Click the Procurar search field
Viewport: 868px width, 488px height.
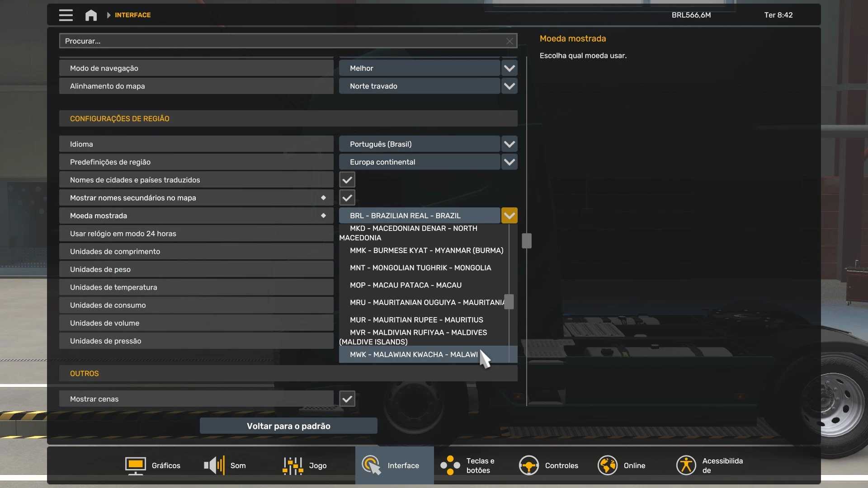click(x=280, y=41)
